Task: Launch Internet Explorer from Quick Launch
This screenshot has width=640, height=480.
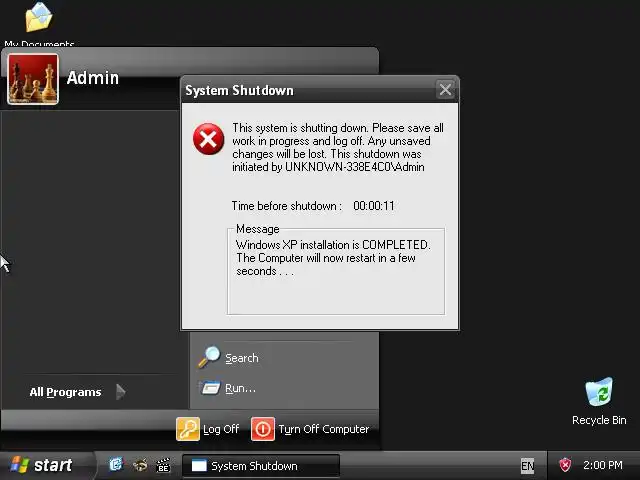Action: click(116, 464)
